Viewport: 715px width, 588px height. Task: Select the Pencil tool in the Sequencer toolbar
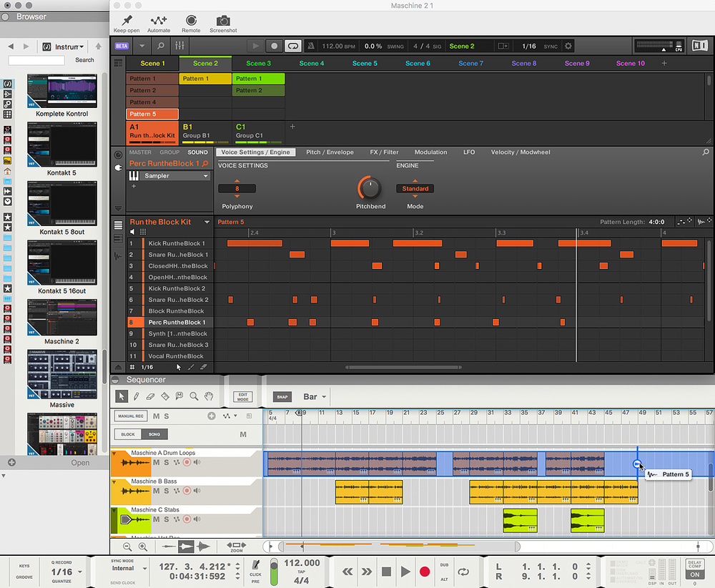(136, 396)
